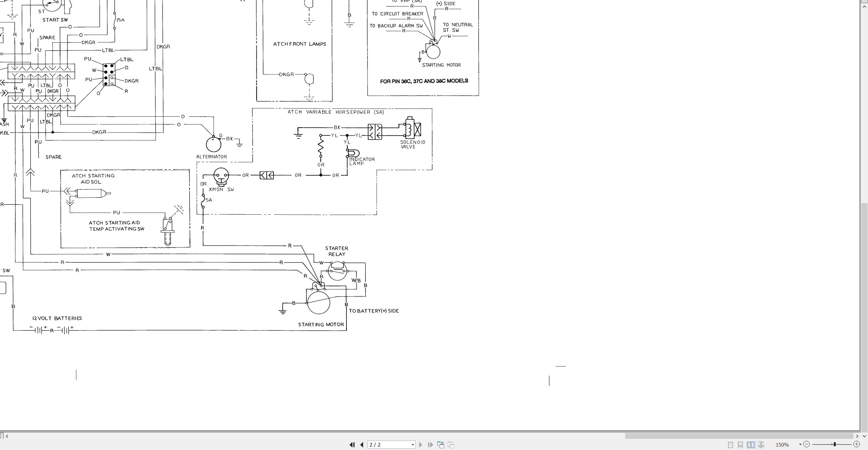Click the STARTER RELAY label
This screenshot has width=868, height=450.
[337, 251]
